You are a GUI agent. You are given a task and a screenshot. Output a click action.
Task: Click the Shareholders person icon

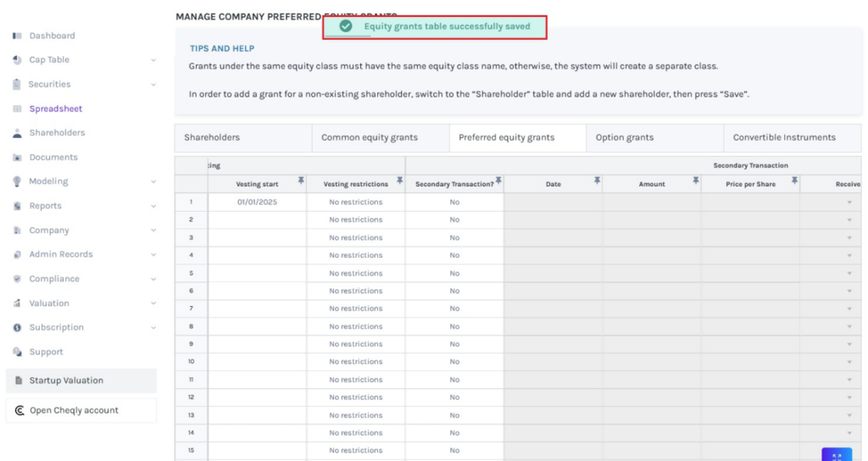17,133
